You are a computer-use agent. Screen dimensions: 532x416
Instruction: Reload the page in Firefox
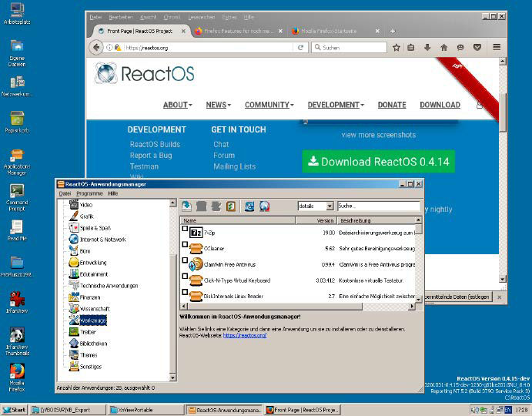(300, 48)
